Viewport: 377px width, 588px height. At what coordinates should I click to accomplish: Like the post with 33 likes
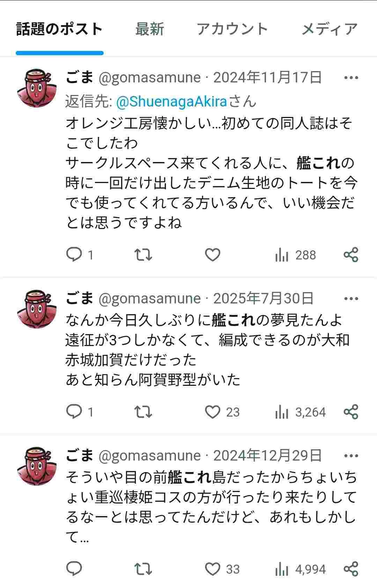(x=212, y=569)
